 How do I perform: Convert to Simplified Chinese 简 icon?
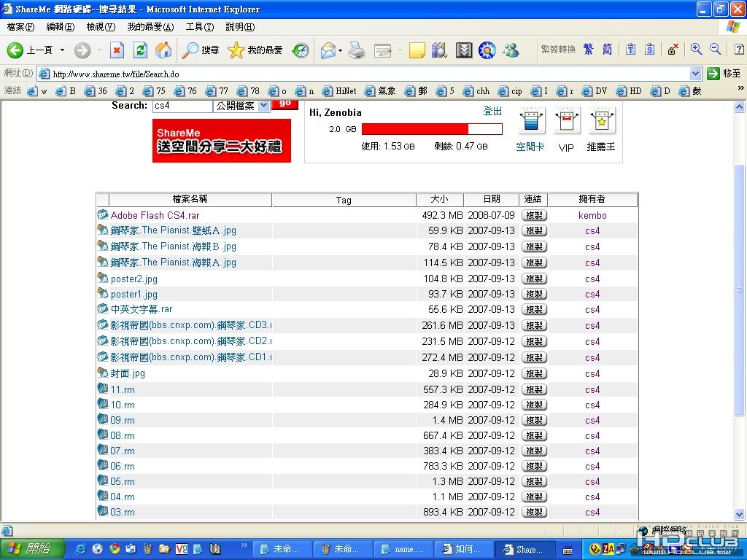607,49
